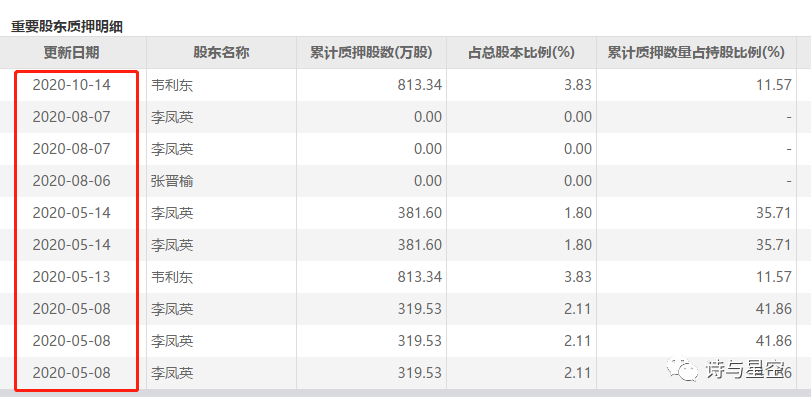Sort by the 更新日期 column header
Screen dimensions: 811x405
pyautogui.click(x=72, y=53)
